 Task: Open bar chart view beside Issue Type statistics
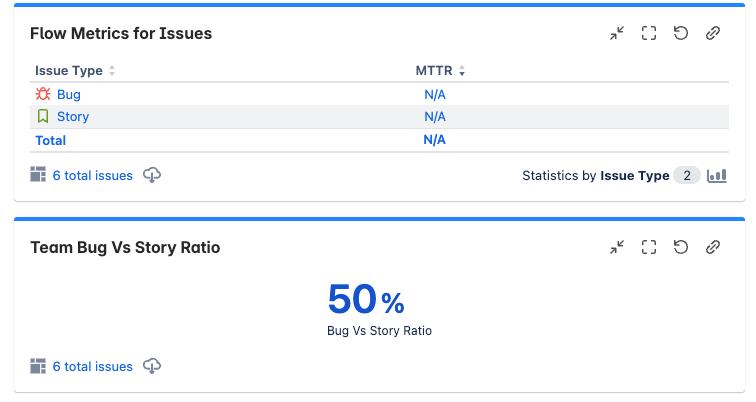click(x=716, y=175)
